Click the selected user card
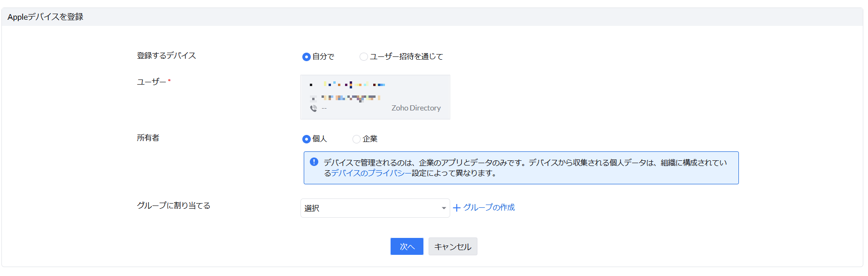 (x=375, y=97)
